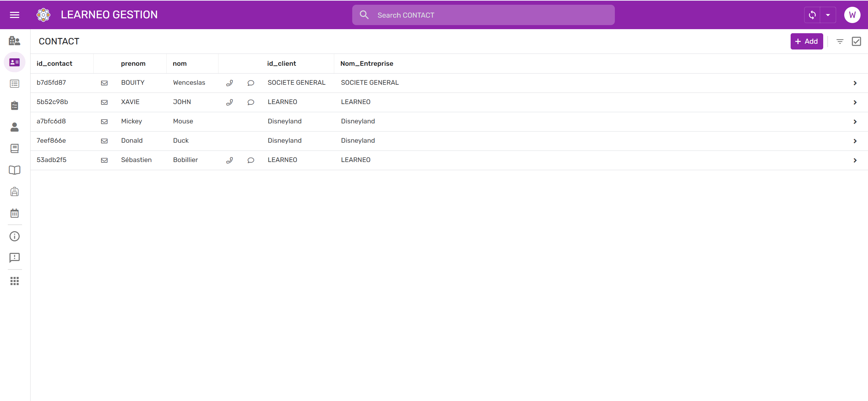Click the phone icon for XAVIE JOHN
Viewport: 868px width, 401px height.
click(x=229, y=102)
